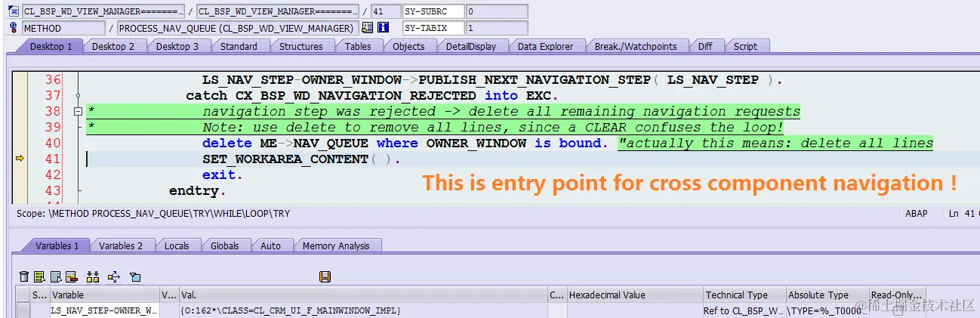Click the third variables toolbar list icon
Image resolution: width=980 pixels, height=318 pixels.
click(56, 276)
